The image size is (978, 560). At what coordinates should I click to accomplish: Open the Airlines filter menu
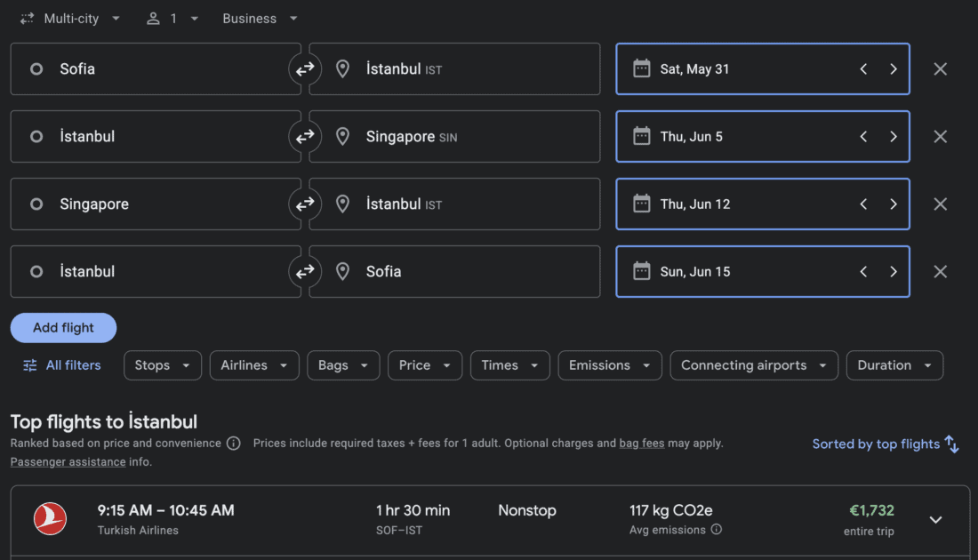click(x=253, y=365)
